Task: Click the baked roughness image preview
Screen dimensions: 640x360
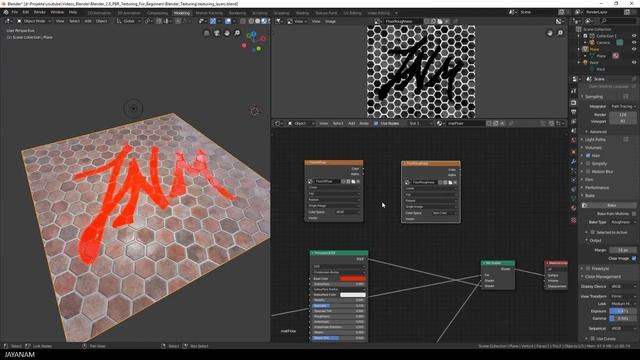Action: tap(421, 71)
